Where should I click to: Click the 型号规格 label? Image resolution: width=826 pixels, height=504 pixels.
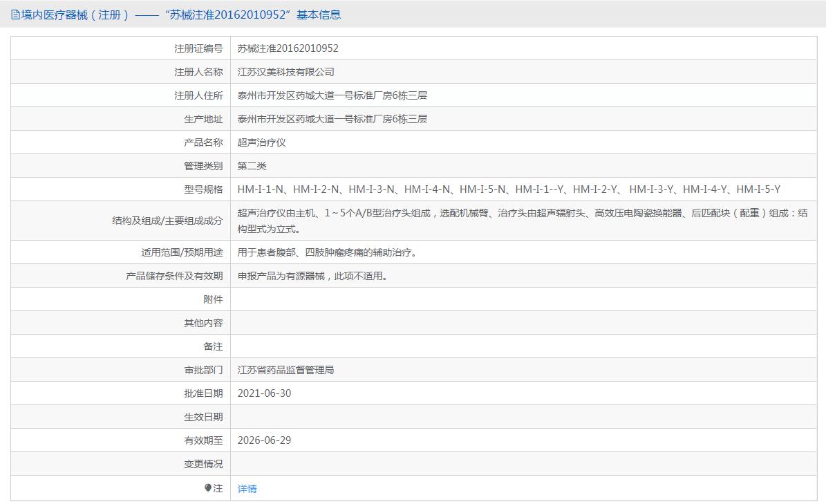203,189
